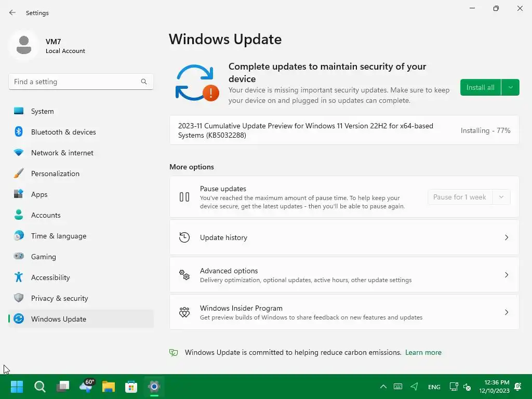
Task: Expand the Install all dropdown arrow
Action: pos(510,87)
